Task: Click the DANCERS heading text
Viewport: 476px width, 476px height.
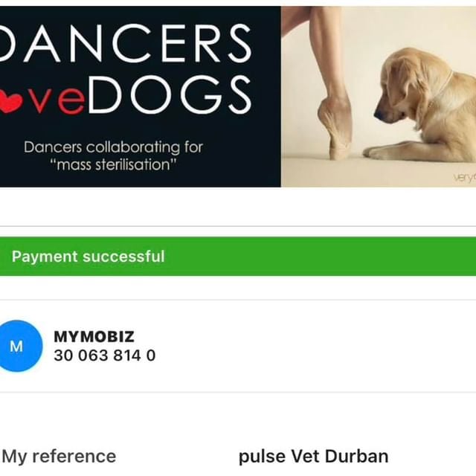Action: click(x=124, y=43)
